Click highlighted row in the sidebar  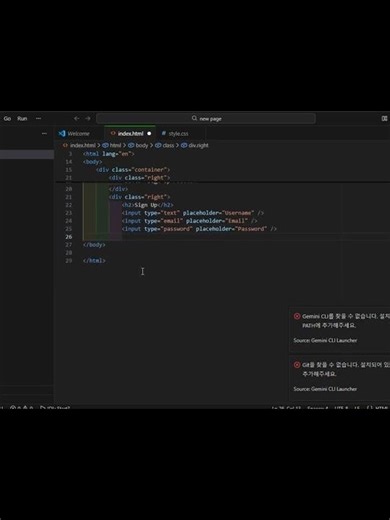[x=27, y=154]
